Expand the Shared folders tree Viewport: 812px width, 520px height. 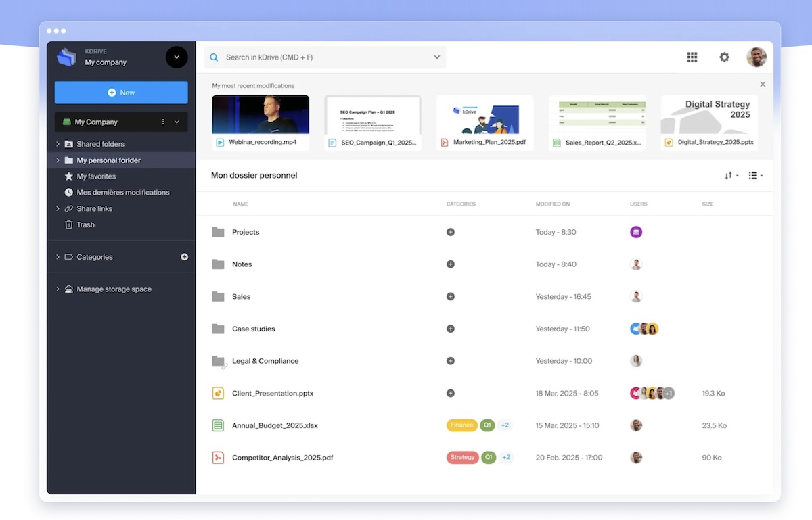[x=58, y=144]
